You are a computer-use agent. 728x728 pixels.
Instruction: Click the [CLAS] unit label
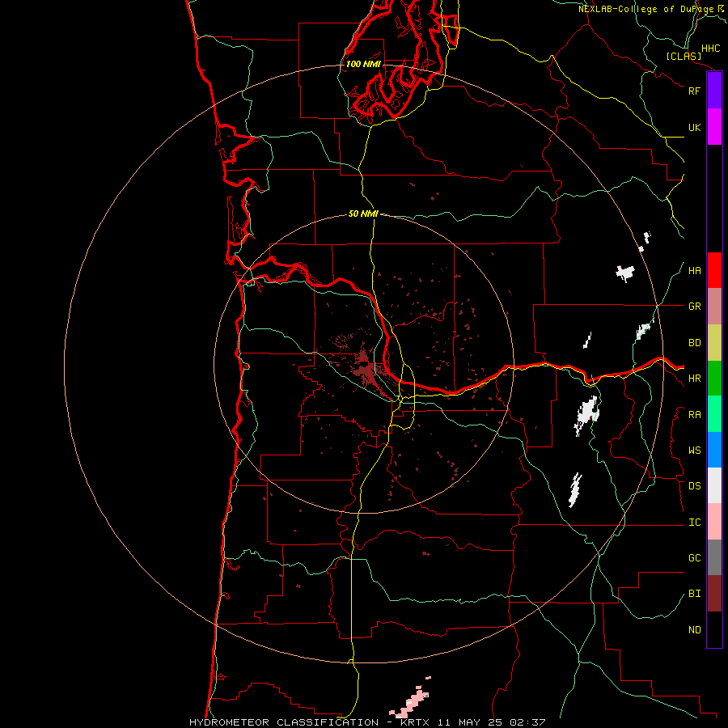coord(684,56)
